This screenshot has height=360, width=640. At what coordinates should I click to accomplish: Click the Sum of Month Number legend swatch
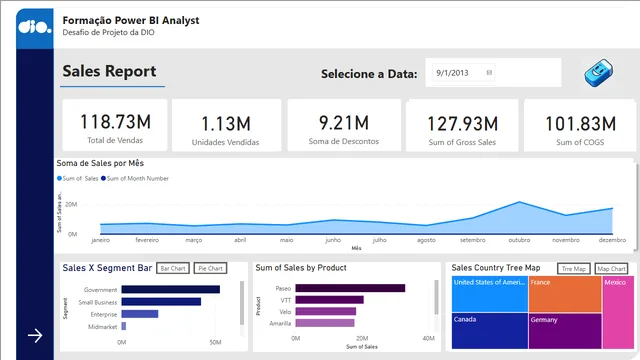(103, 178)
